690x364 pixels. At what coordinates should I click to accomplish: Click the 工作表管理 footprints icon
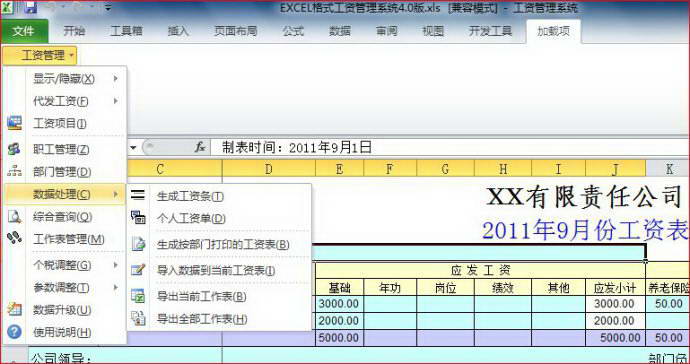(14, 238)
